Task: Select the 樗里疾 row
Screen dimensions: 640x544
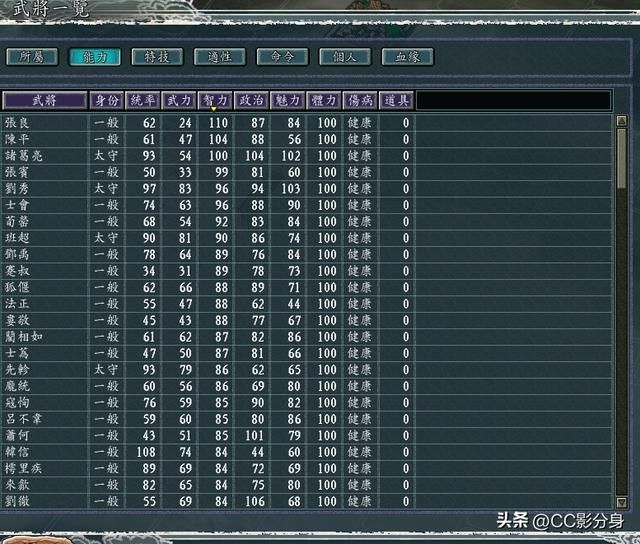Action: coord(306,469)
